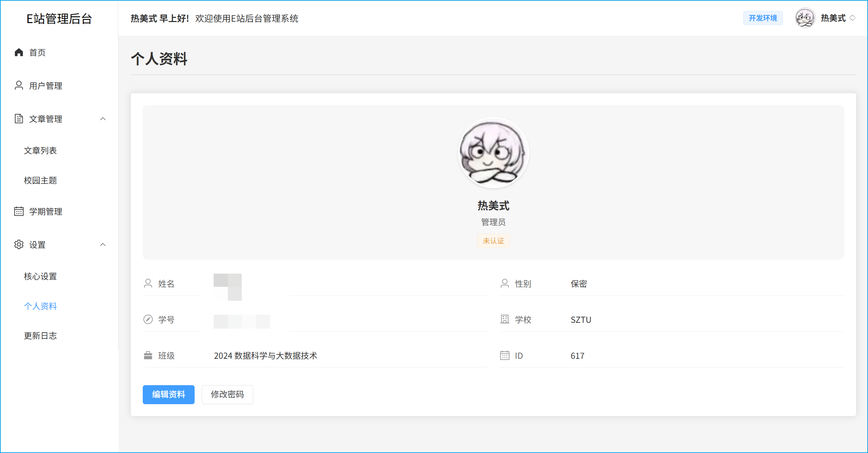Collapse the 设置 submenu chevron
Viewport: 868px width, 453px height.
(x=103, y=244)
